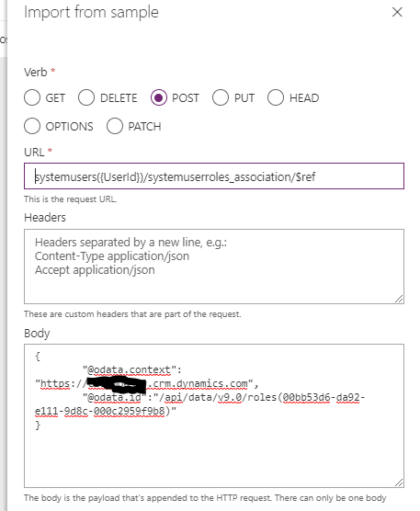Click into the URL input field
Viewport: 420px width, 511px height.
[214, 176]
